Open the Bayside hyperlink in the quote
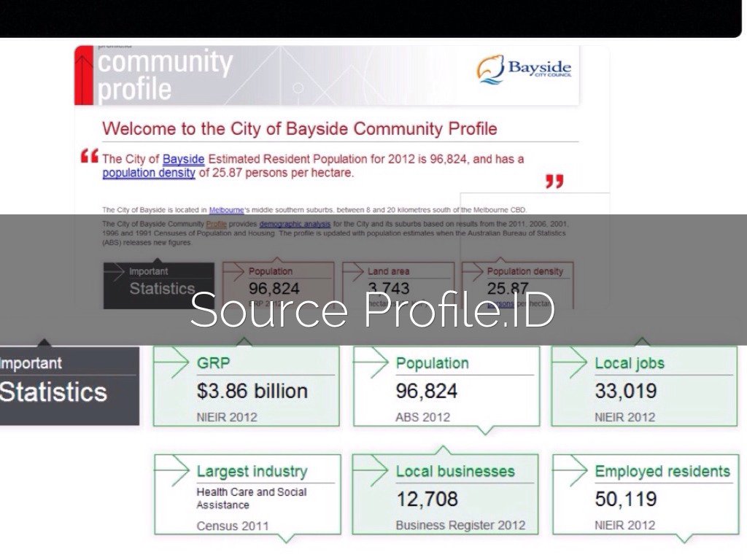The image size is (747, 560). pos(183,159)
